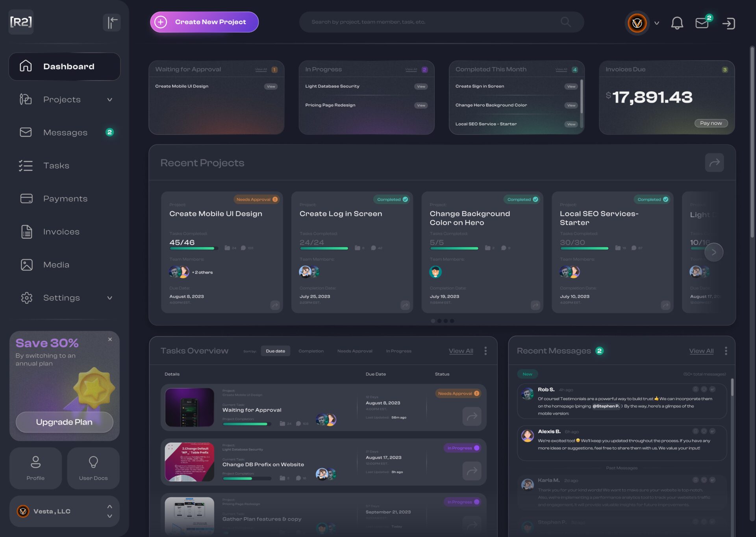Open the Invoices sidebar item
This screenshot has width=756, height=537.
[61, 232]
